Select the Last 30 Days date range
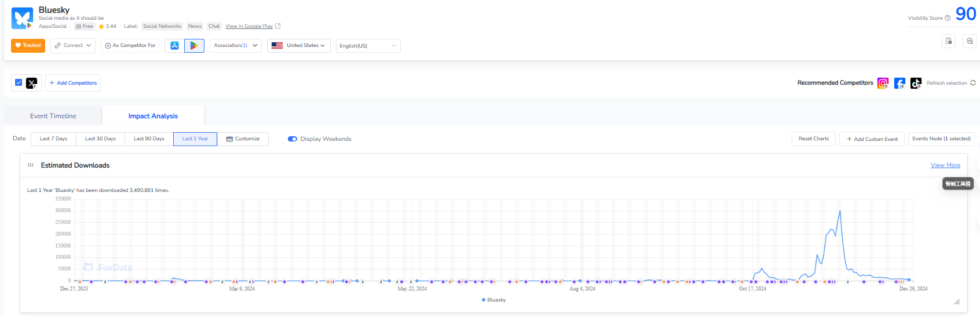 click(100, 139)
